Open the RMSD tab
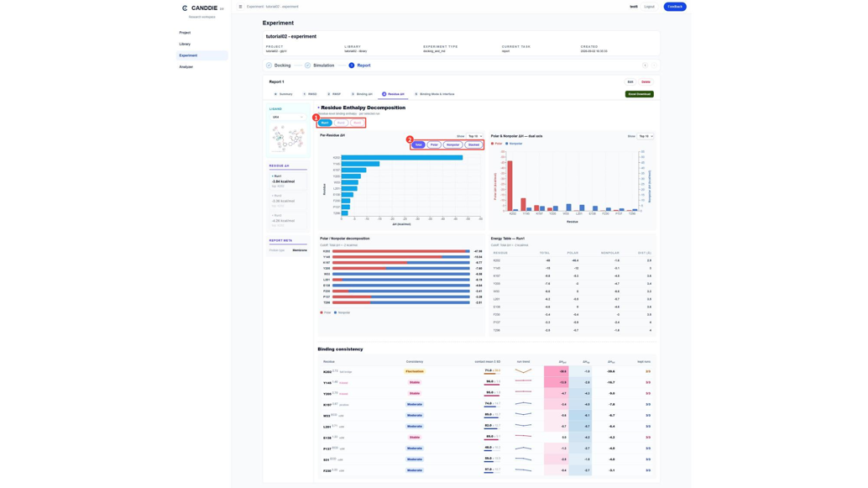868x488 pixels. click(310, 94)
